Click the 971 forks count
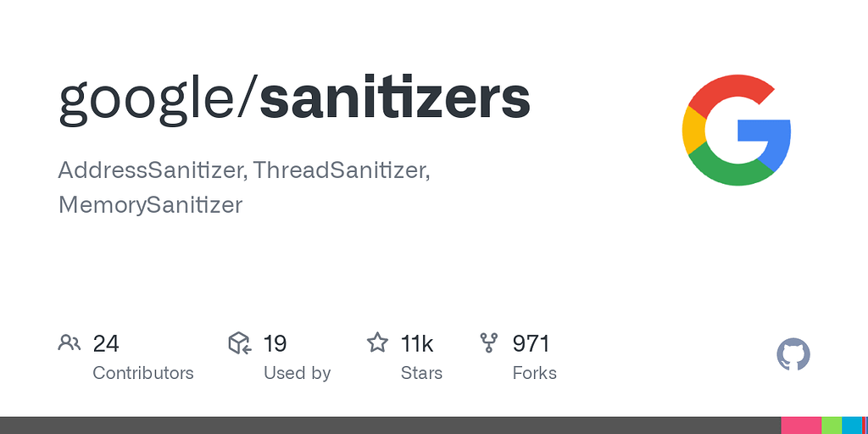The height and width of the screenshot is (434, 868). click(531, 344)
